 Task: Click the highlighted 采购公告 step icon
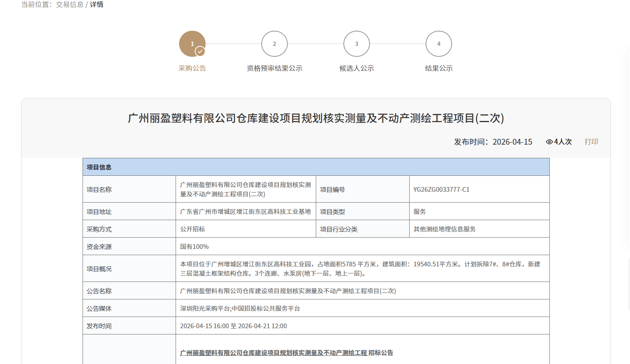pyautogui.click(x=192, y=44)
